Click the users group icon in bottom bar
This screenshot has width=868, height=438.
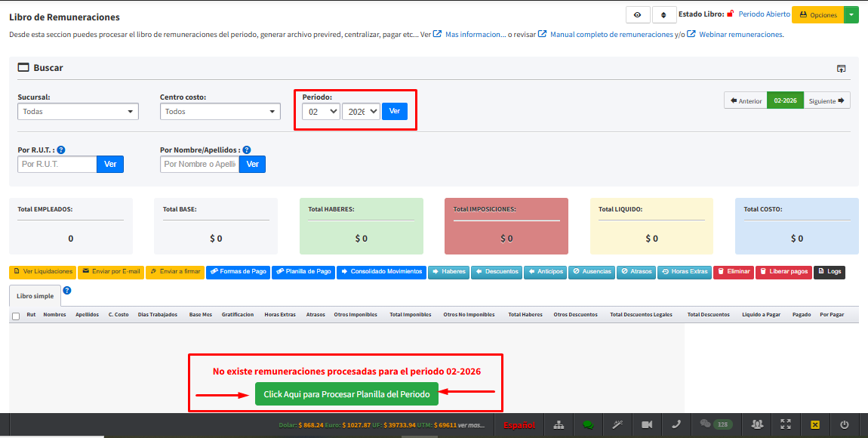pos(757,424)
